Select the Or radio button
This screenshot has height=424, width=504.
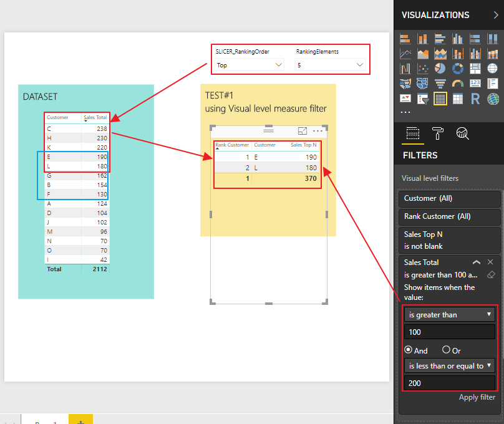(446, 349)
